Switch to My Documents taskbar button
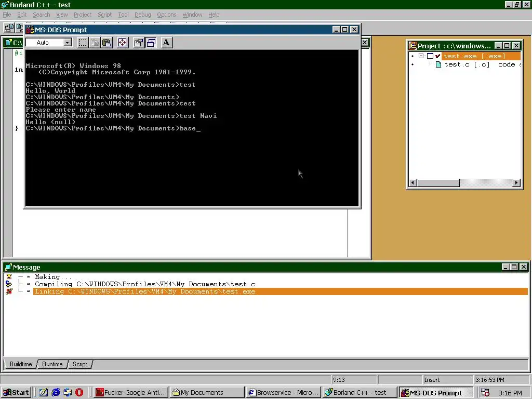Viewport: 532px width, 399px height. point(207,393)
